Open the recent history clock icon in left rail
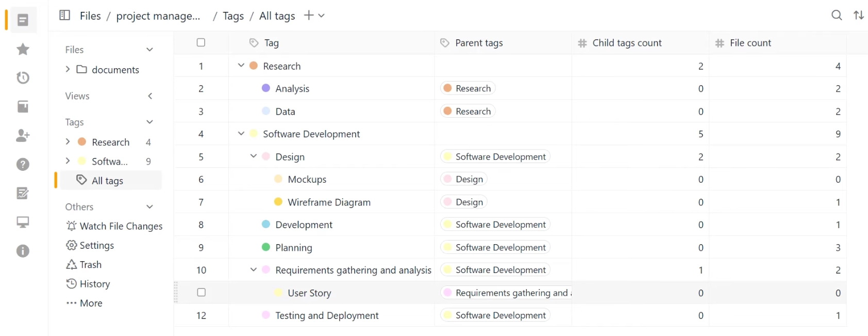868x336 pixels. (x=23, y=78)
